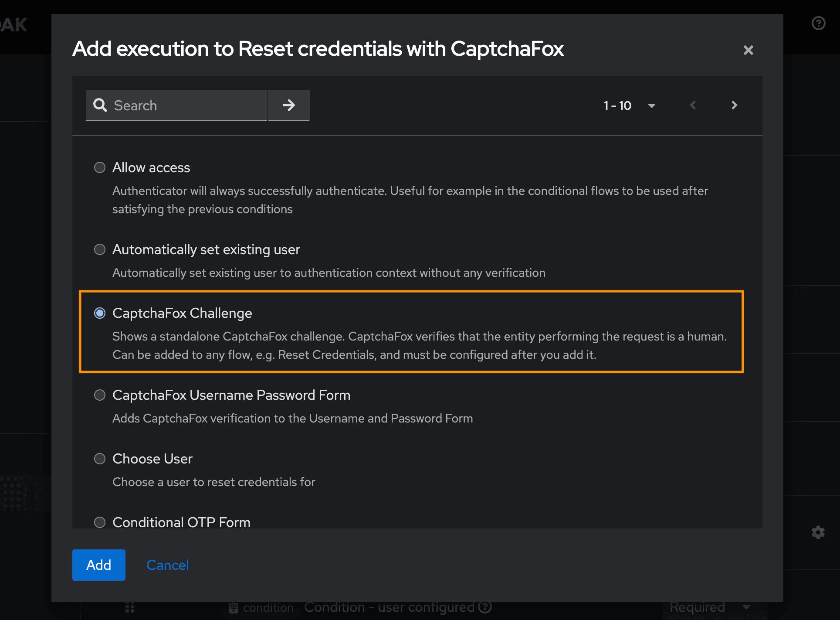
Task: Click the Choose User label text
Action: [x=152, y=459]
